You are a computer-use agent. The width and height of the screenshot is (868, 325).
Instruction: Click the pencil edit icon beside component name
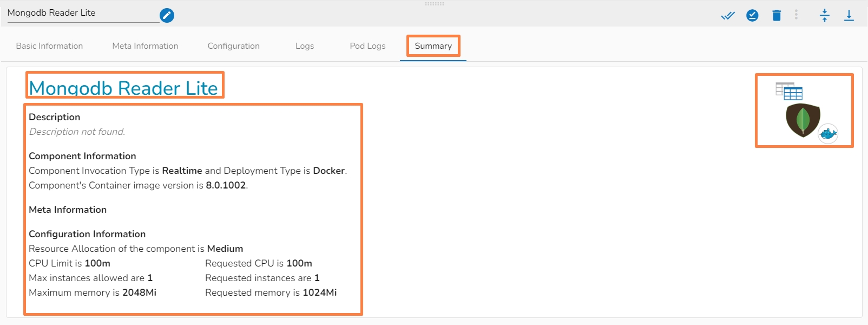167,16
